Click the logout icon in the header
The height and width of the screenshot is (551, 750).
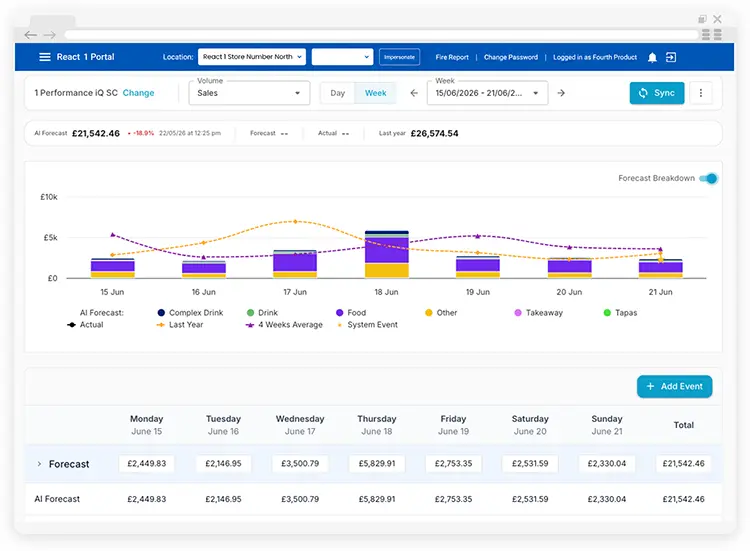671,57
